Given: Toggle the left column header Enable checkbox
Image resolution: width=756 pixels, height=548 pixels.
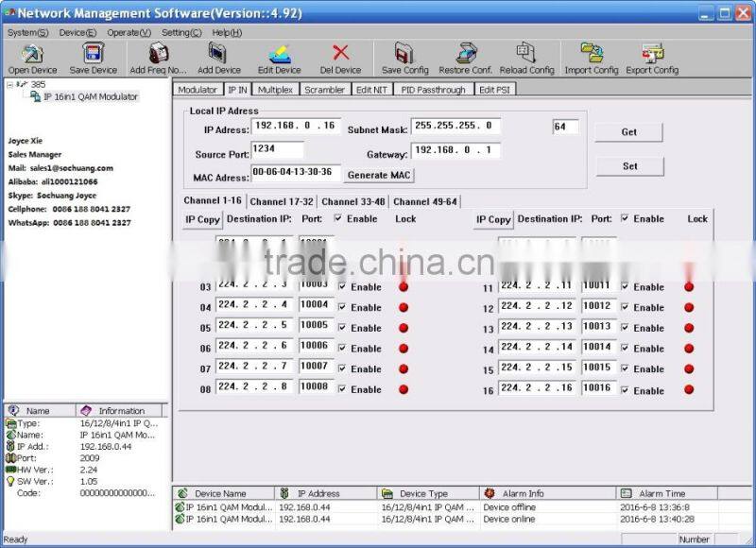Looking at the screenshot, I should pyautogui.click(x=338, y=219).
